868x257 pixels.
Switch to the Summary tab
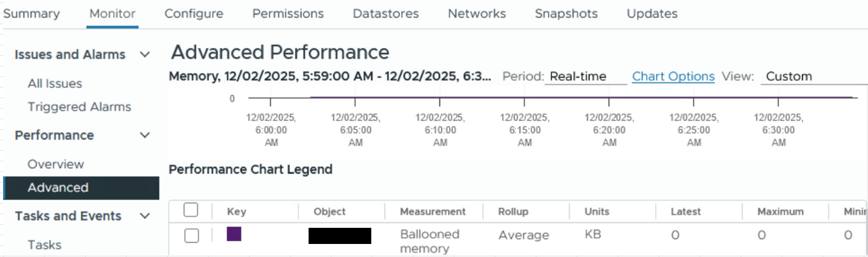pyautogui.click(x=32, y=14)
